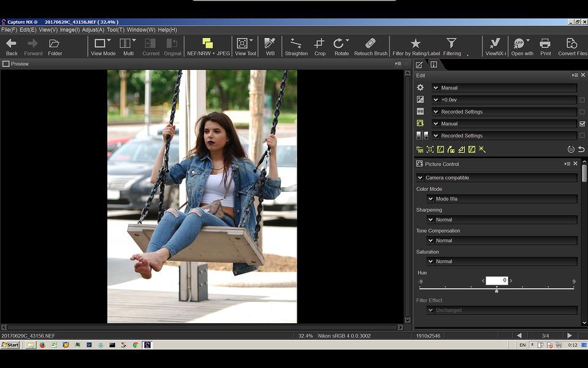Open the Color Mode IIIa dropdown
588x368 pixels.
pyautogui.click(x=502, y=199)
